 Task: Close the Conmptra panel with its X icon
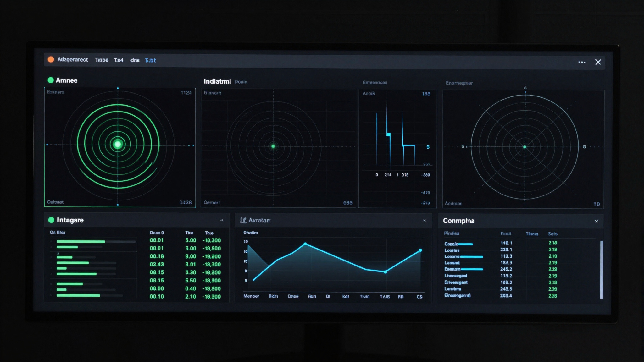coord(596,221)
